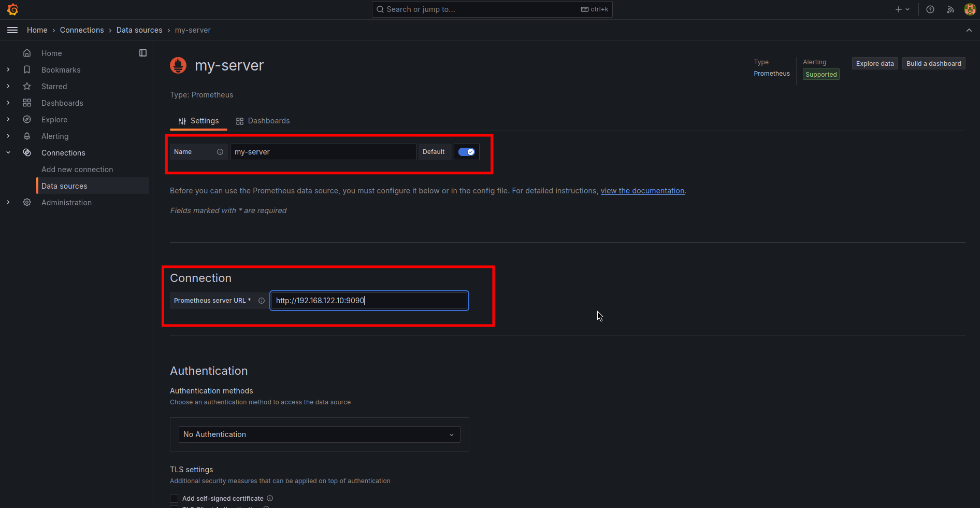Click the search magnifier icon
980x508 pixels.
point(380,9)
